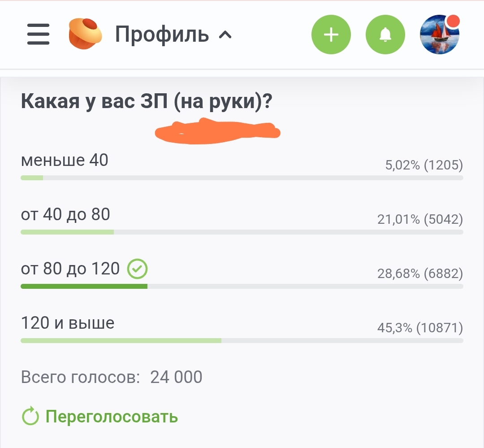Expand the Профиль chevron arrow
The height and width of the screenshot is (448, 484).
click(225, 35)
